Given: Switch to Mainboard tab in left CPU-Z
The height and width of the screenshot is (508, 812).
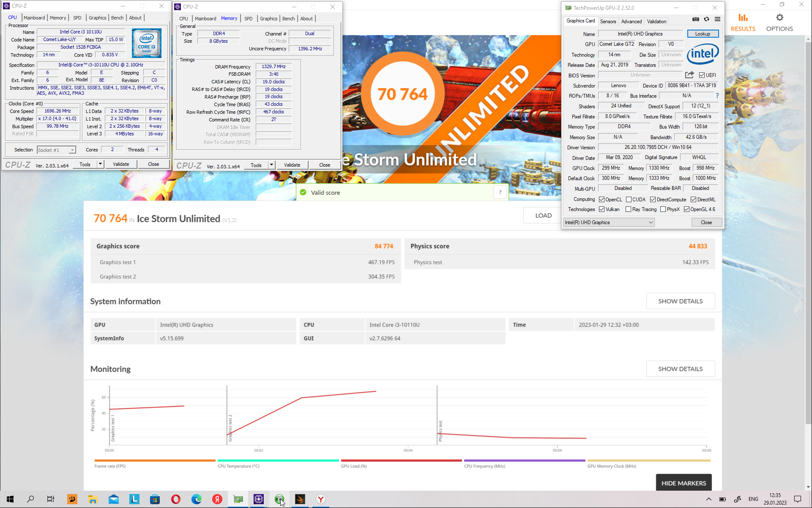Looking at the screenshot, I should pyautogui.click(x=34, y=18).
